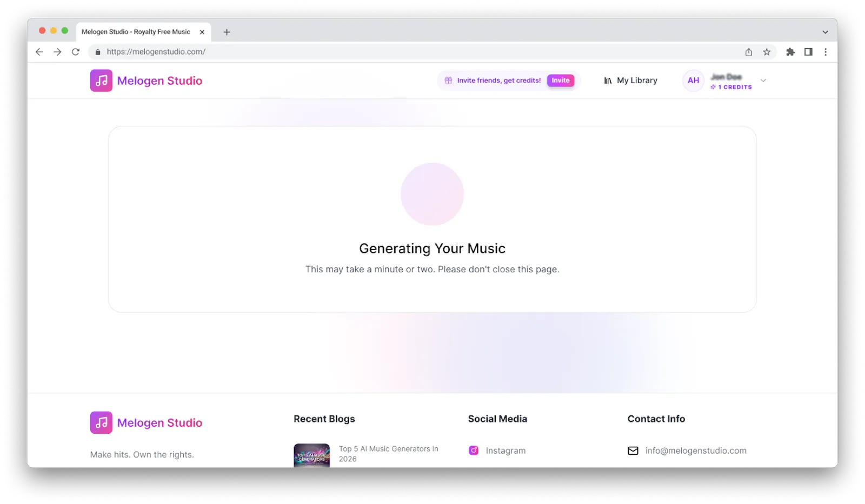Click the pink Invite button
The image size is (865, 504).
561,80
